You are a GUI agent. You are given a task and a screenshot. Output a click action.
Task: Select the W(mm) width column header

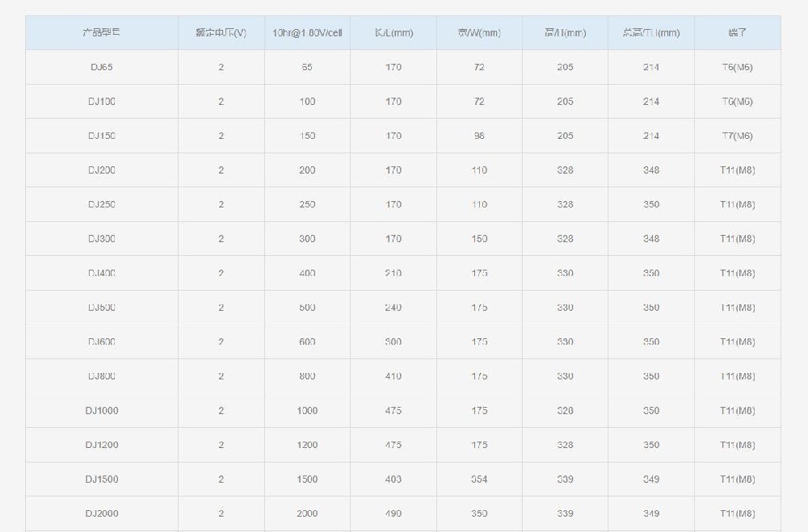(479, 33)
